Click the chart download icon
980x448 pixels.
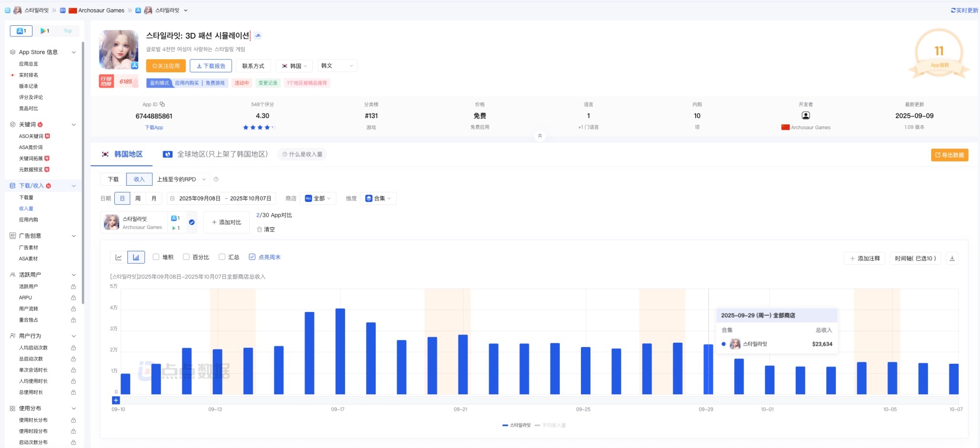click(952, 258)
